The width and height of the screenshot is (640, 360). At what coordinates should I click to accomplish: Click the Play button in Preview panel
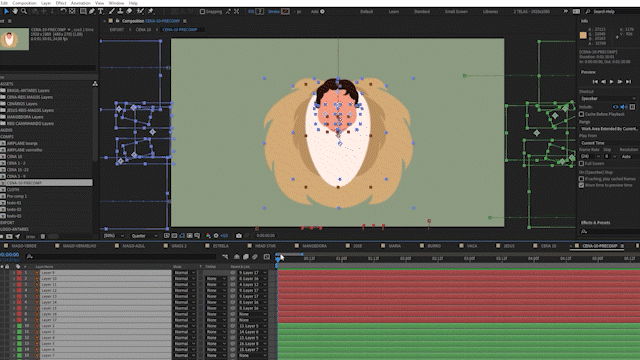pyautogui.click(x=611, y=82)
